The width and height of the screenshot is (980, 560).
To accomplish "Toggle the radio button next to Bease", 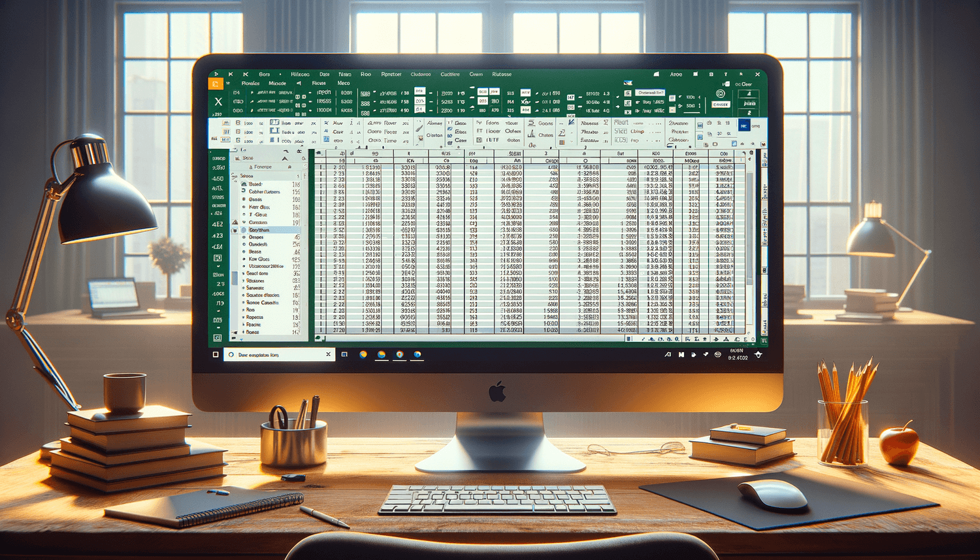I will click(x=244, y=252).
